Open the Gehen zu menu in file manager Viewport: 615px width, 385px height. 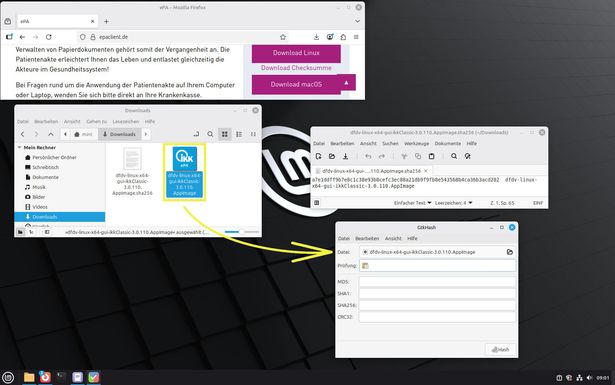click(x=96, y=122)
